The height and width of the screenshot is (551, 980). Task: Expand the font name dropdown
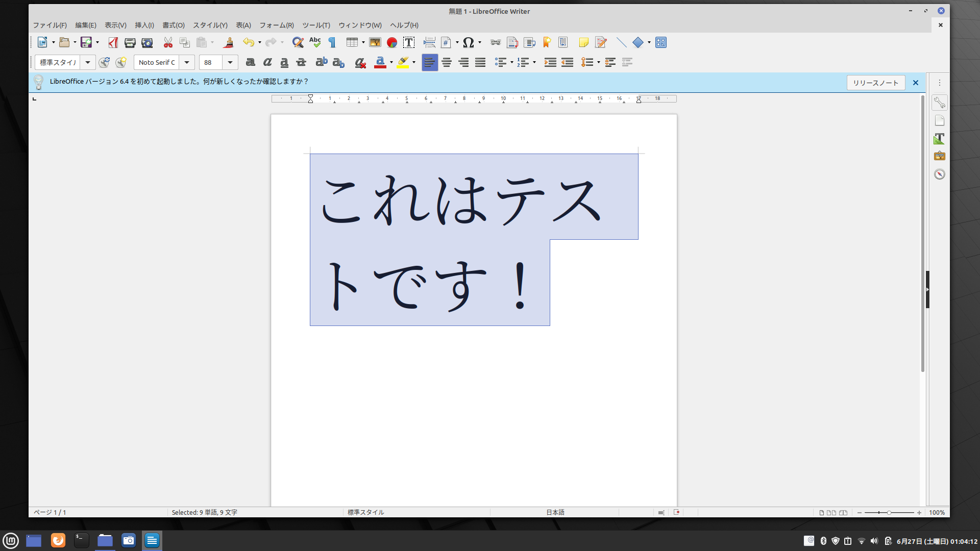click(x=187, y=62)
